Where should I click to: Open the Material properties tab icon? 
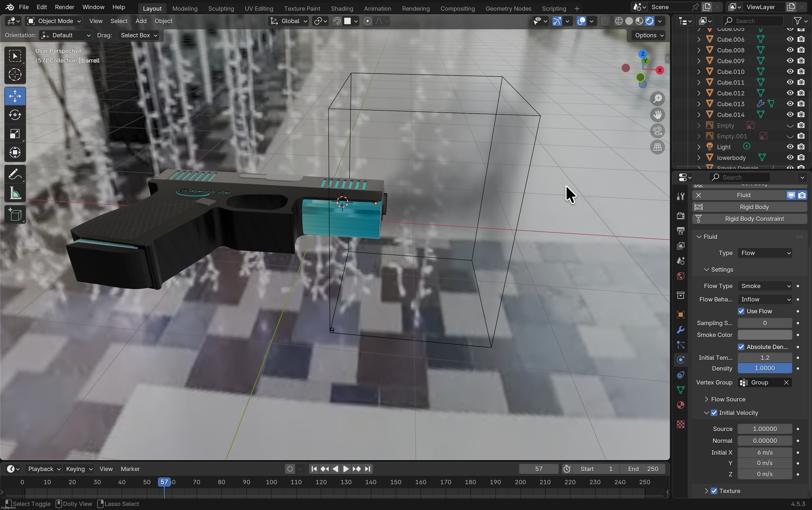(x=680, y=405)
